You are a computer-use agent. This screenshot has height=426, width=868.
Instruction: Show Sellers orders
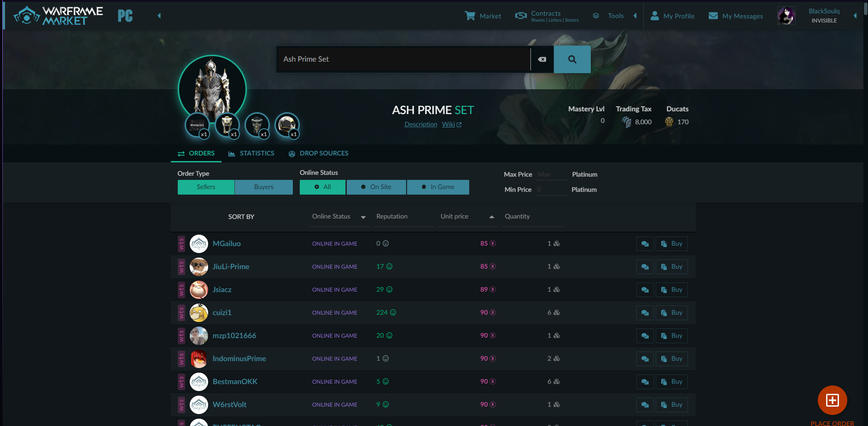[x=206, y=187]
